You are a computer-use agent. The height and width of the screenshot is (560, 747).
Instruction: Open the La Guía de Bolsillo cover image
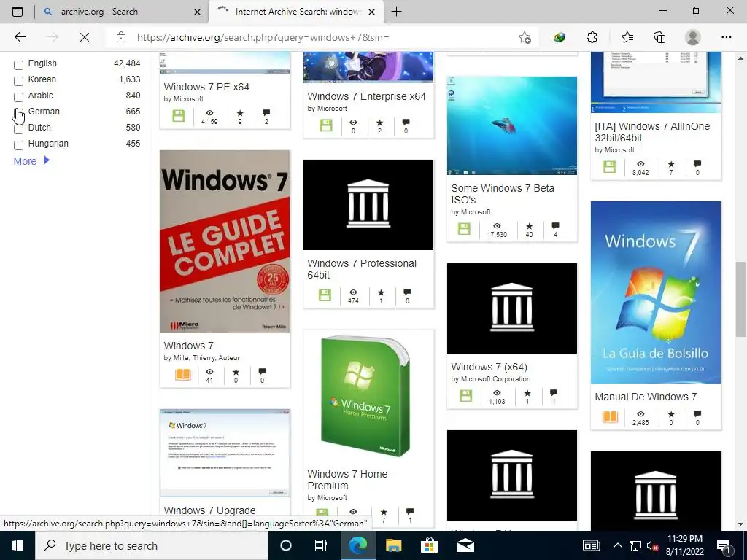tap(656, 292)
